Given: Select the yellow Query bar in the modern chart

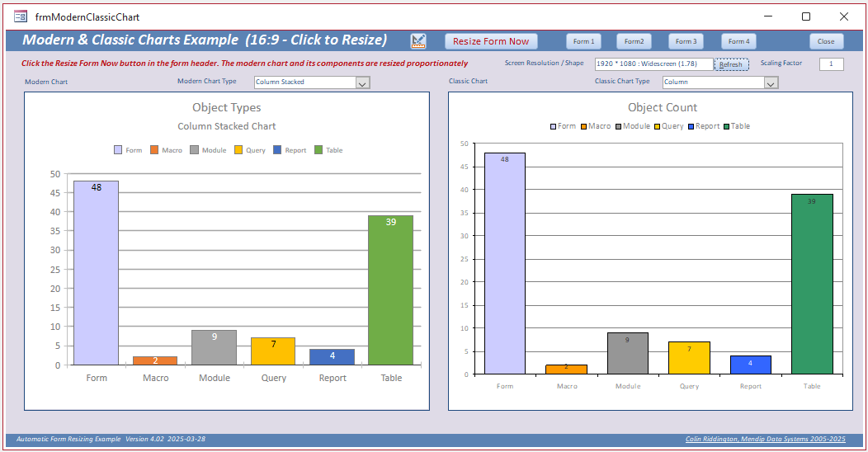Looking at the screenshot, I should pyautogui.click(x=273, y=351).
